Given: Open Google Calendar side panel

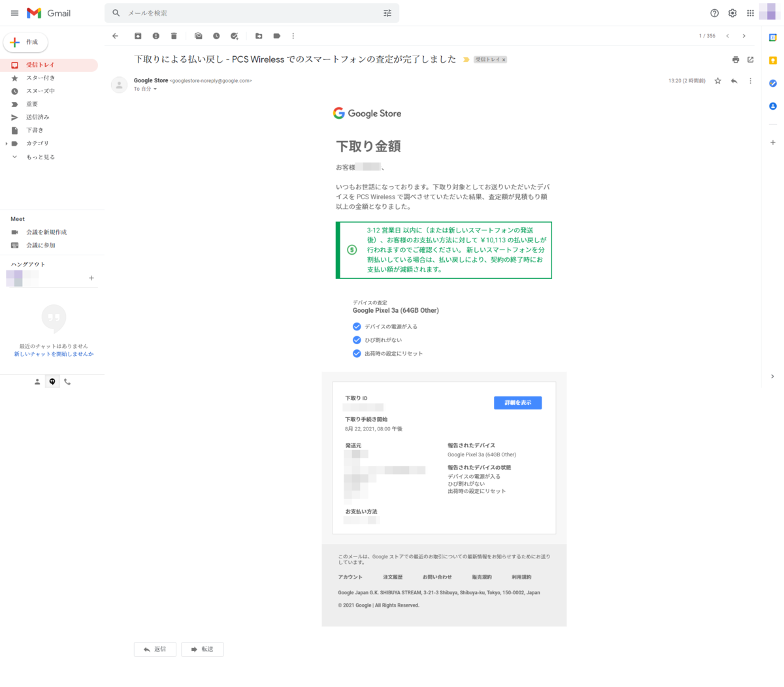Looking at the screenshot, I should click(x=773, y=38).
